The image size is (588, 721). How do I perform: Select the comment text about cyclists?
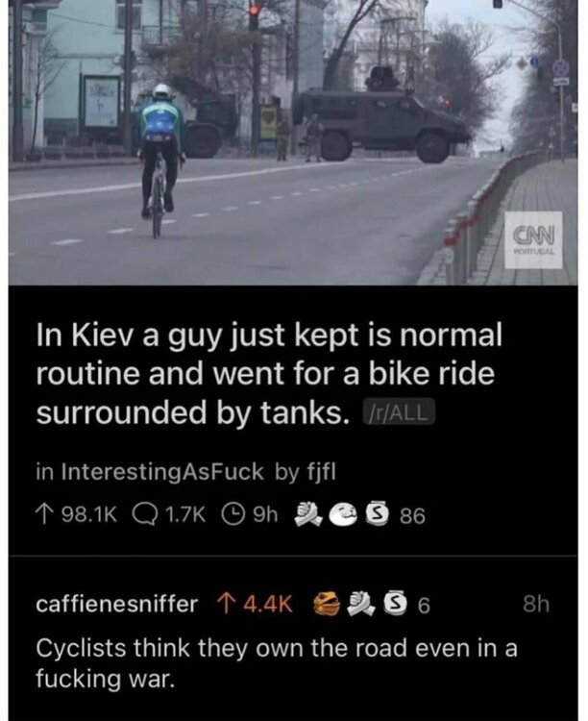coord(277,662)
